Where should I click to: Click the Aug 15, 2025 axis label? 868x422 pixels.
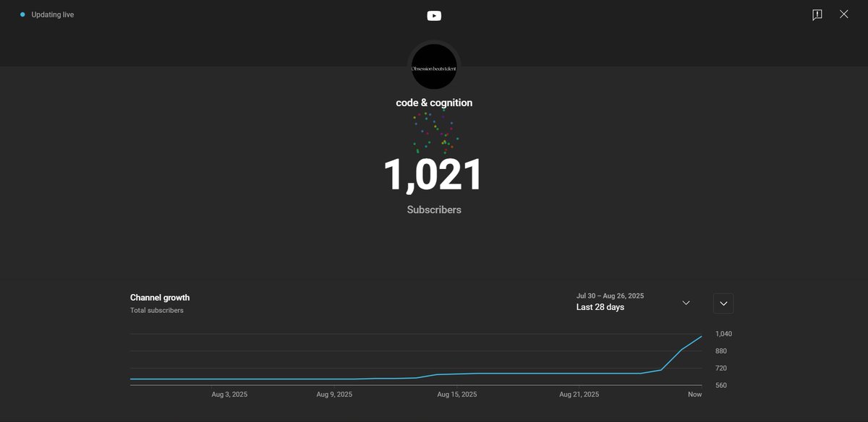[x=457, y=395]
